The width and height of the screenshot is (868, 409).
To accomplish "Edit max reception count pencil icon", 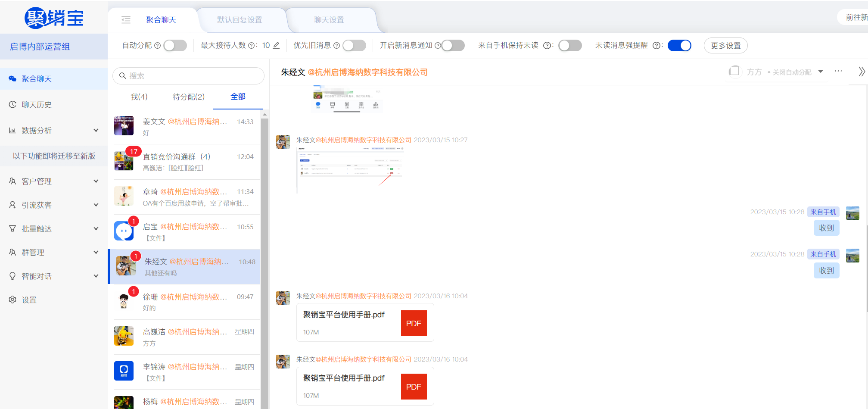I will click(276, 45).
